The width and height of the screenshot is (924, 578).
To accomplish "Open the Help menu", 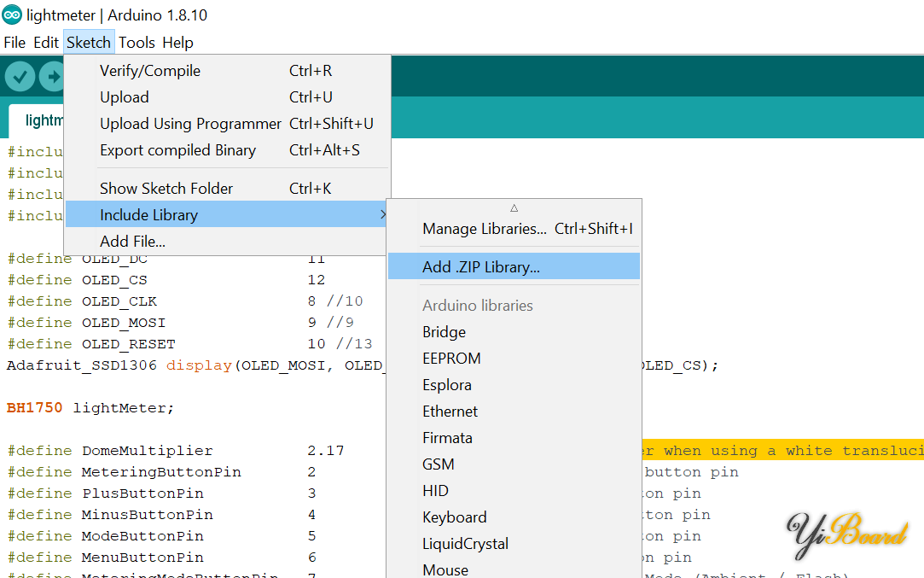I will pyautogui.click(x=177, y=43).
